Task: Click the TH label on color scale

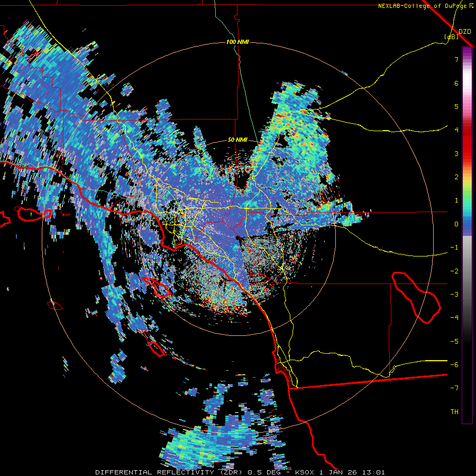Action: [x=454, y=412]
